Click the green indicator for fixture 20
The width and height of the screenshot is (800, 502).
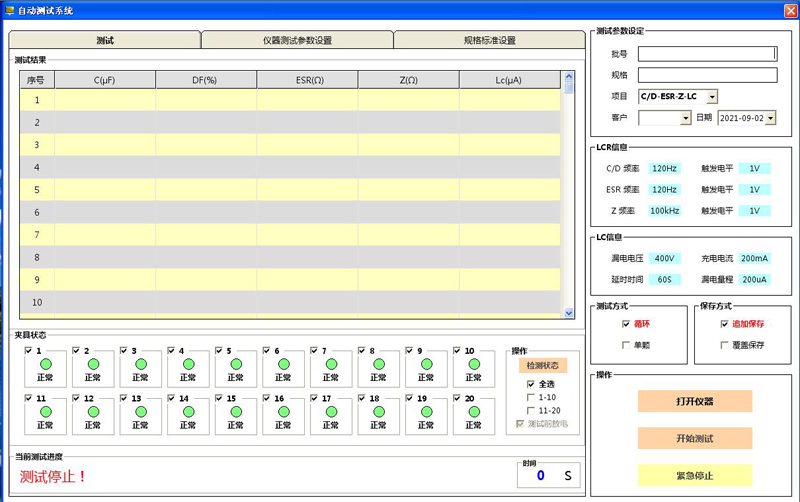[474, 411]
